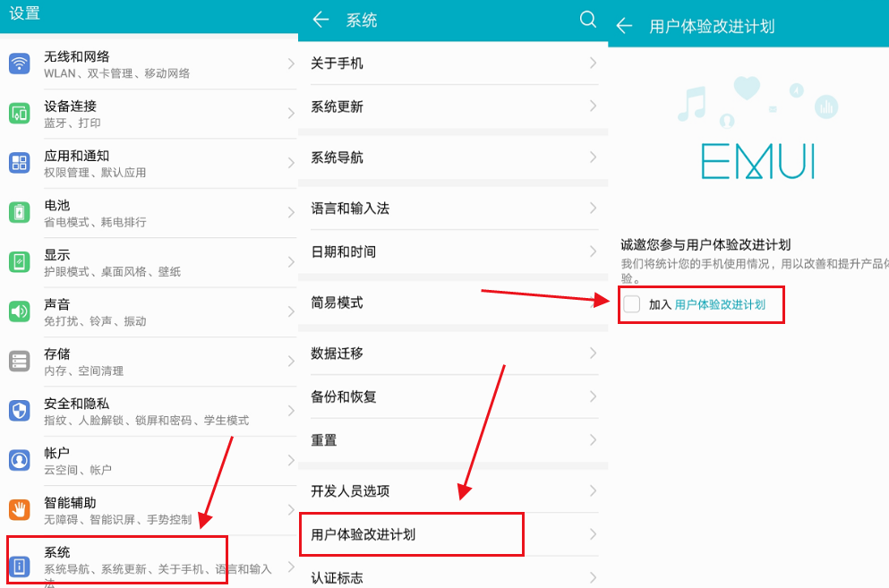Go back from 用户体验改进计划 screen

[x=624, y=26]
